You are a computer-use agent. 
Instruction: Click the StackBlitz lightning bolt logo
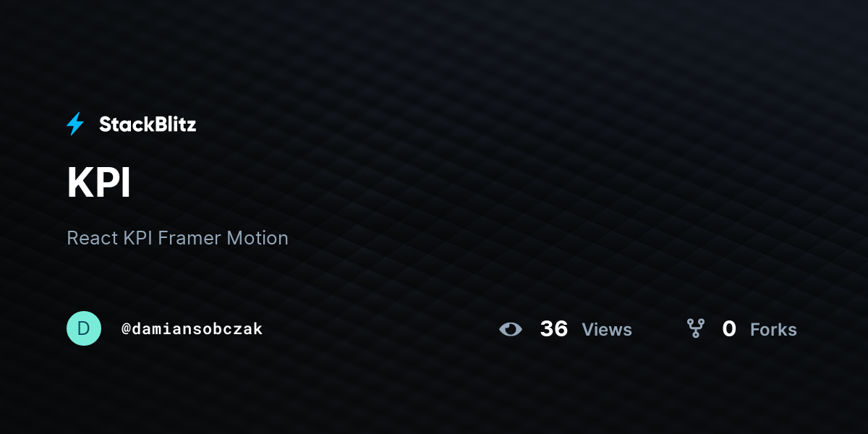click(x=75, y=124)
